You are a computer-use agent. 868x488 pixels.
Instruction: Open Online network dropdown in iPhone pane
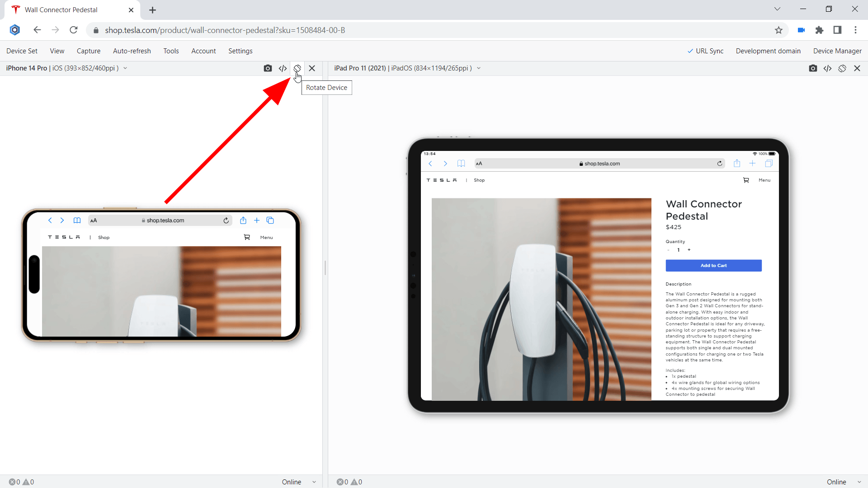tap(298, 482)
